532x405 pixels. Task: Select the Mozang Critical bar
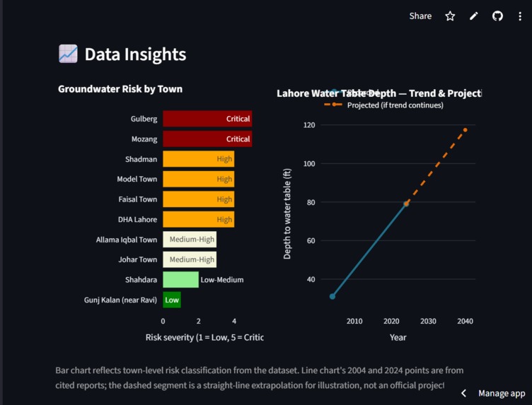(207, 139)
